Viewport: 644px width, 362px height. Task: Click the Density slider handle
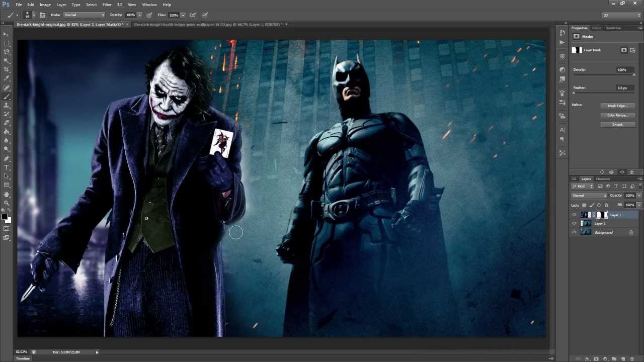pos(634,75)
